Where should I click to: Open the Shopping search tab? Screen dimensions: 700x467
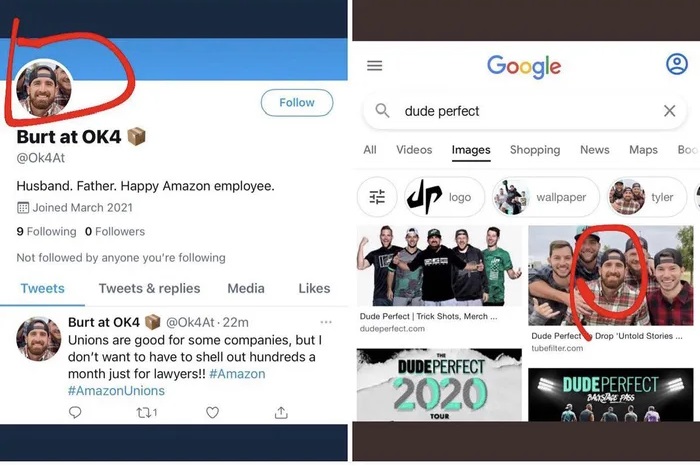point(535,150)
